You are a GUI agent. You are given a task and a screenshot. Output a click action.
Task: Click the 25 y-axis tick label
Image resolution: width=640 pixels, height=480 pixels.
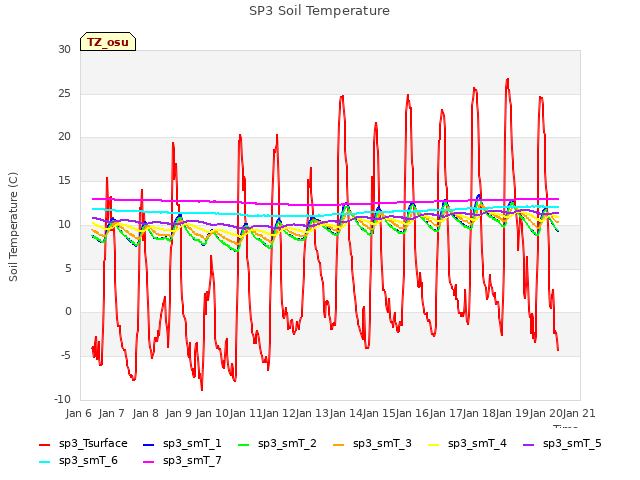64,93
